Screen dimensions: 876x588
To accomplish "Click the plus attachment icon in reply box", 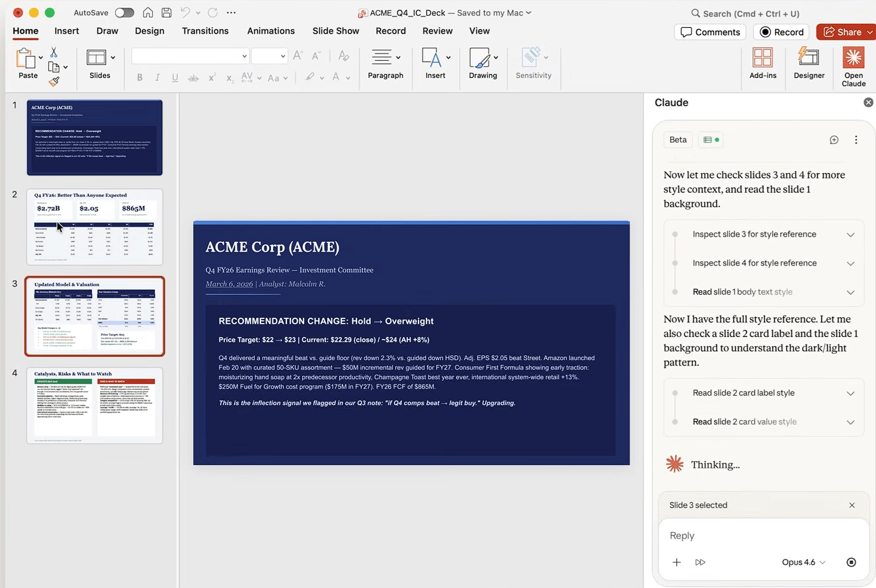I will pyautogui.click(x=676, y=562).
